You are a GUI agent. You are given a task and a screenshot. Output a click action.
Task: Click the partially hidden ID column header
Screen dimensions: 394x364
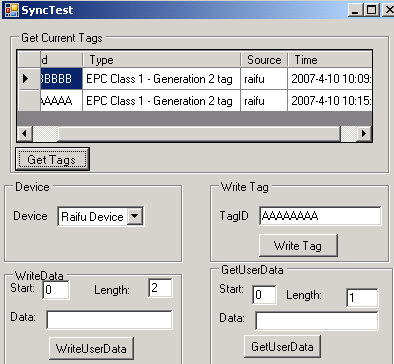[x=61, y=60]
